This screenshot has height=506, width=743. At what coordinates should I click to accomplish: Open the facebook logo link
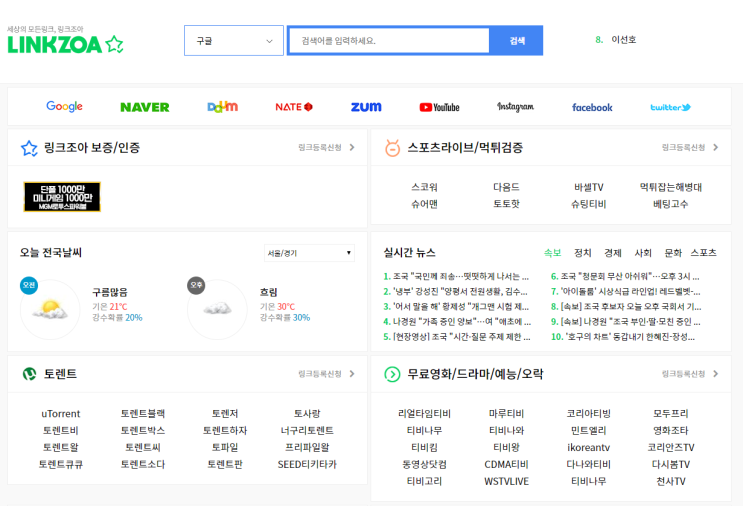click(592, 108)
